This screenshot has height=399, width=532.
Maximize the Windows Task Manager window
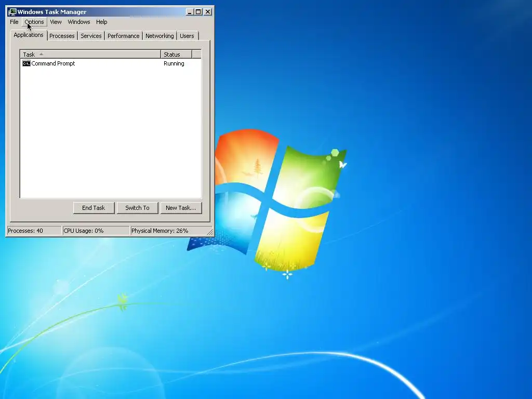point(198,12)
